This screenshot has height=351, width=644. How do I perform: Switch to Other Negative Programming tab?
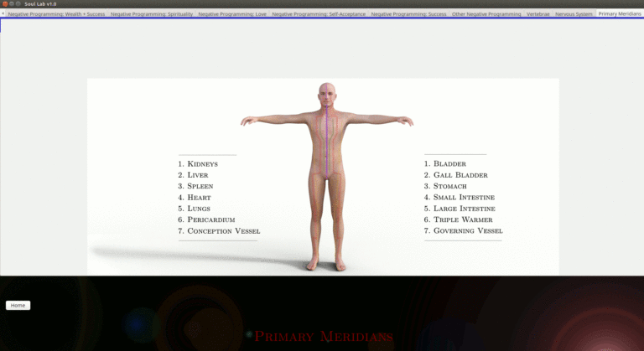click(x=486, y=14)
